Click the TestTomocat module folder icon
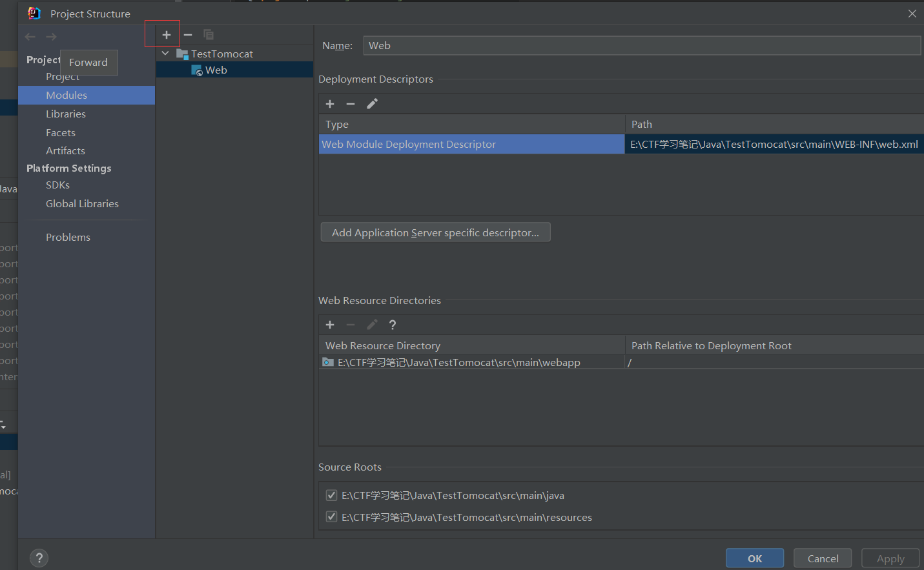924x570 pixels. coord(182,54)
